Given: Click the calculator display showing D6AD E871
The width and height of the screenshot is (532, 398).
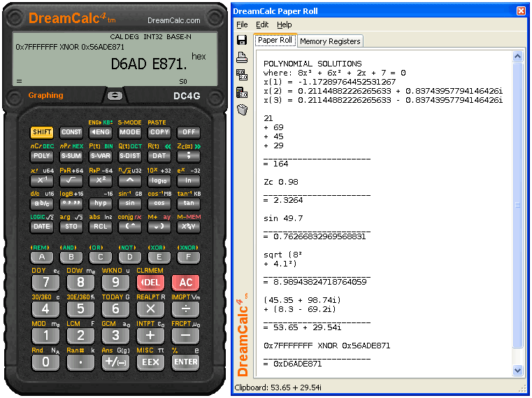Looking at the screenshot, I should tap(115, 59).
